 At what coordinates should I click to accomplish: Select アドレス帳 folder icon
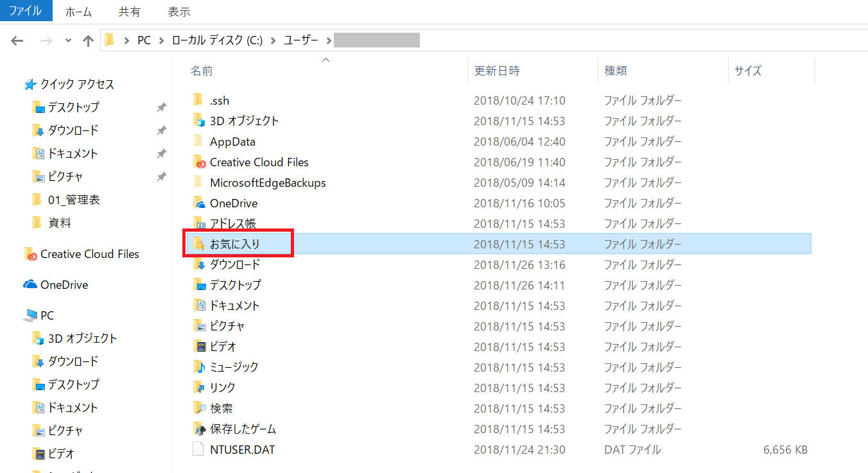[x=198, y=223]
